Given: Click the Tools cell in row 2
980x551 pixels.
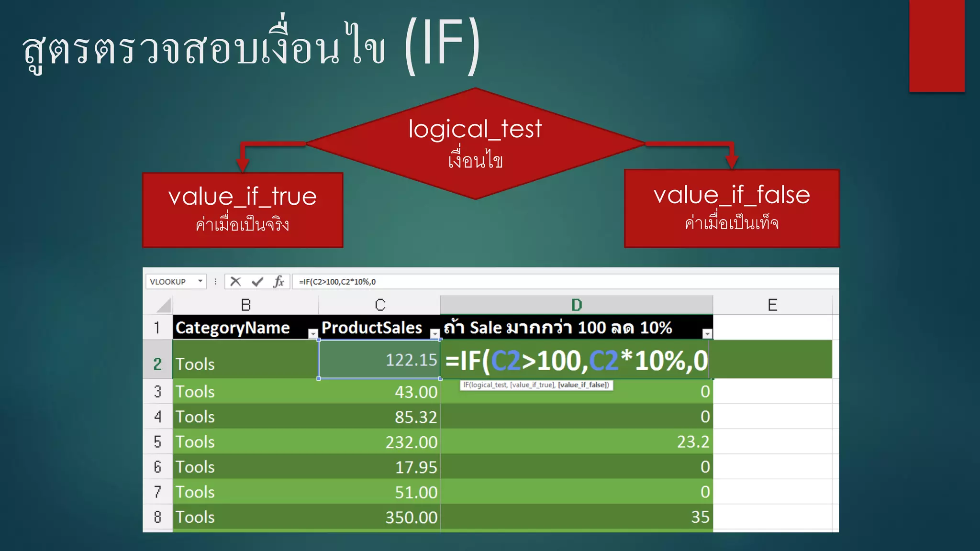Looking at the screenshot, I should [x=245, y=359].
